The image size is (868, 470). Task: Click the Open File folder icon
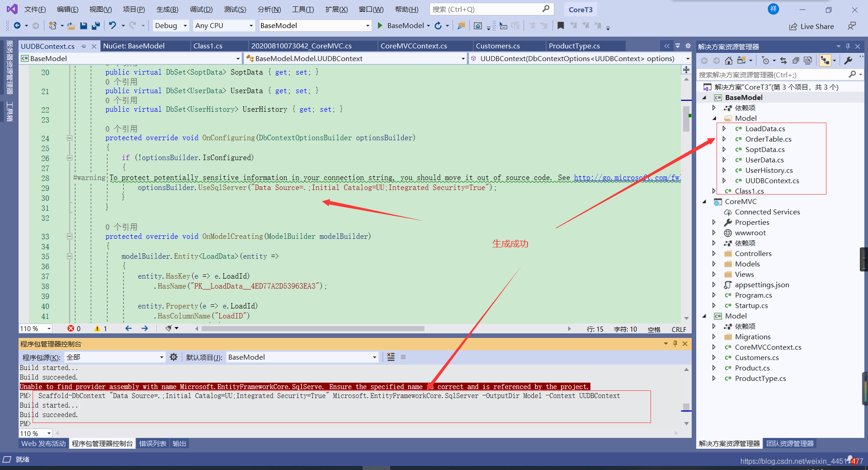[x=71, y=26]
